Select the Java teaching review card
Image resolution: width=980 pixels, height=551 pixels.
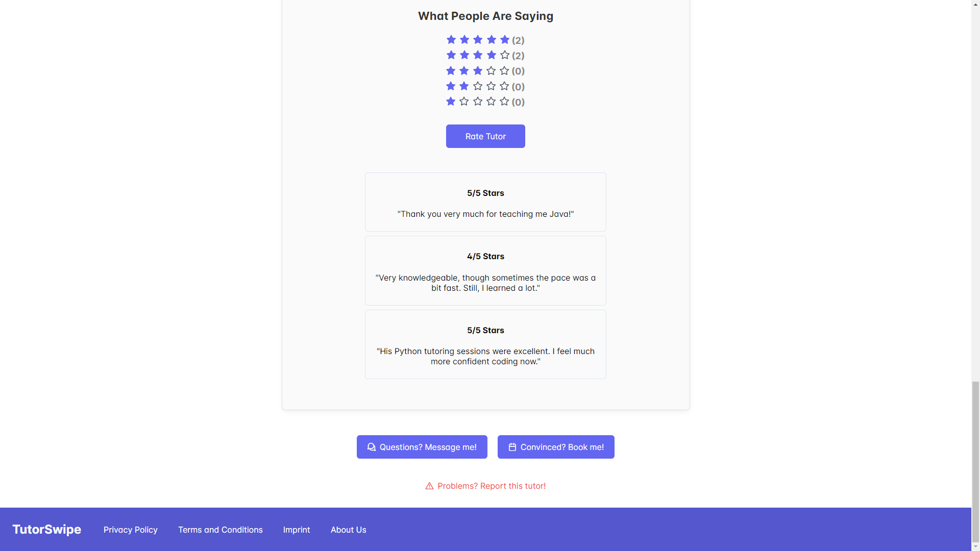(485, 202)
